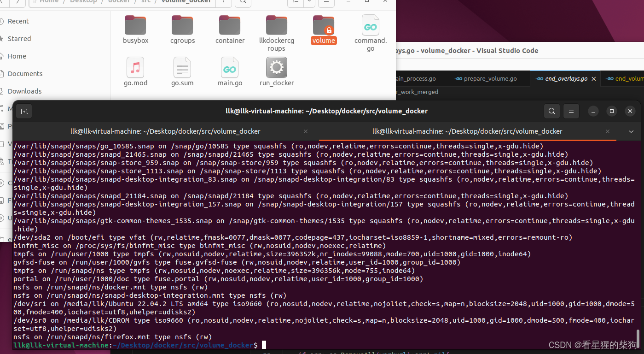Click the snap-store_959.snap mount line

coord(303,163)
